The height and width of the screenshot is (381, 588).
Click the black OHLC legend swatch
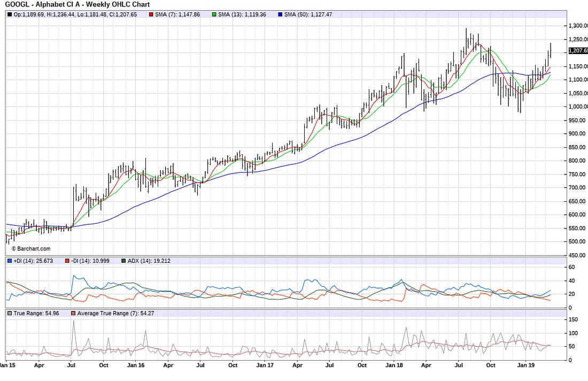tap(10, 14)
